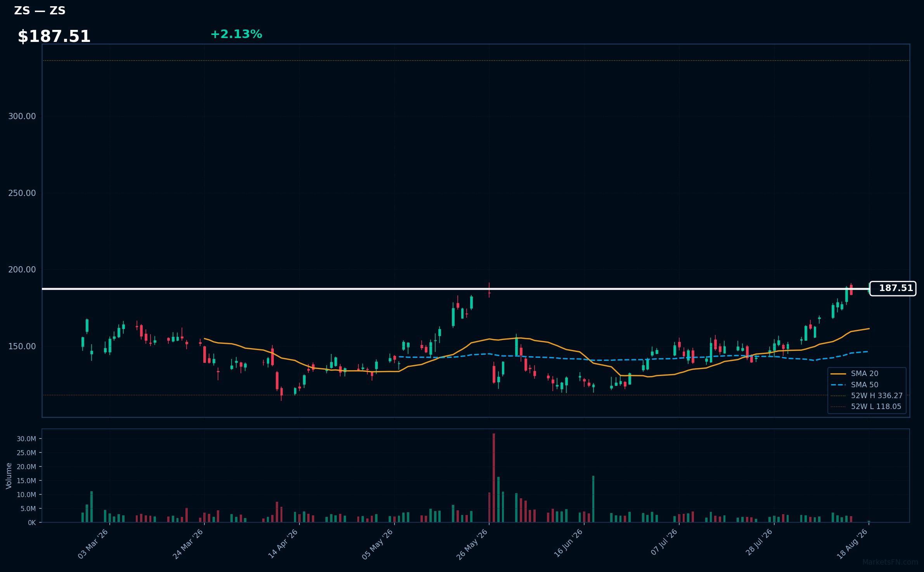
Task: Click the +2.13% change percentage
Action: click(236, 34)
